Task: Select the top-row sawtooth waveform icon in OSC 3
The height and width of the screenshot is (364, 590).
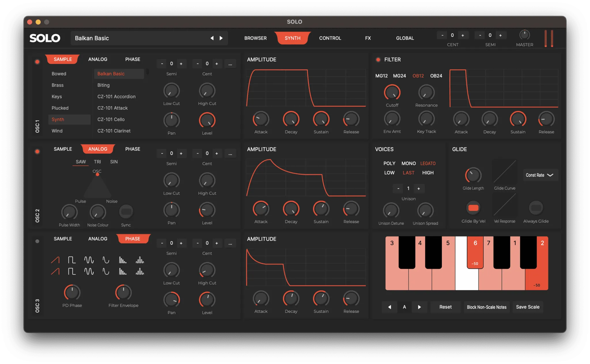Action: point(55,260)
